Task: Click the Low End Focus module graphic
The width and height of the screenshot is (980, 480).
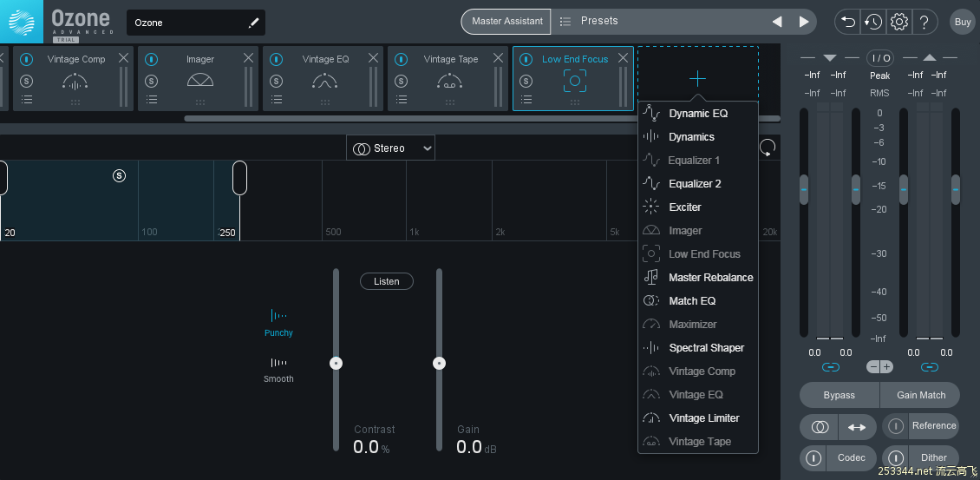Action: 575,81
